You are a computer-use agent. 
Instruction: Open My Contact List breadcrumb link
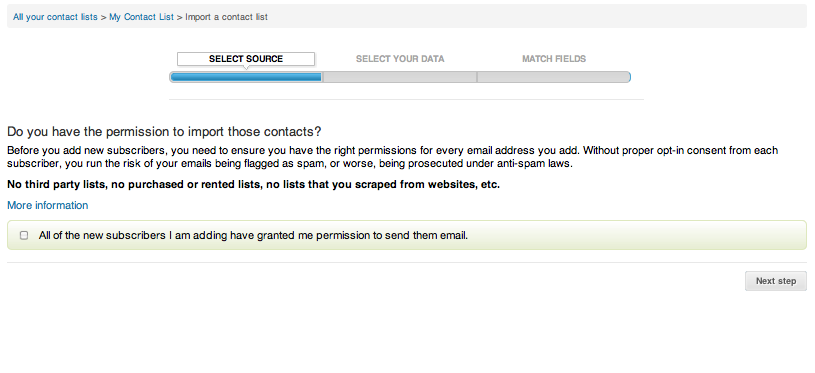tap(141, 17)
